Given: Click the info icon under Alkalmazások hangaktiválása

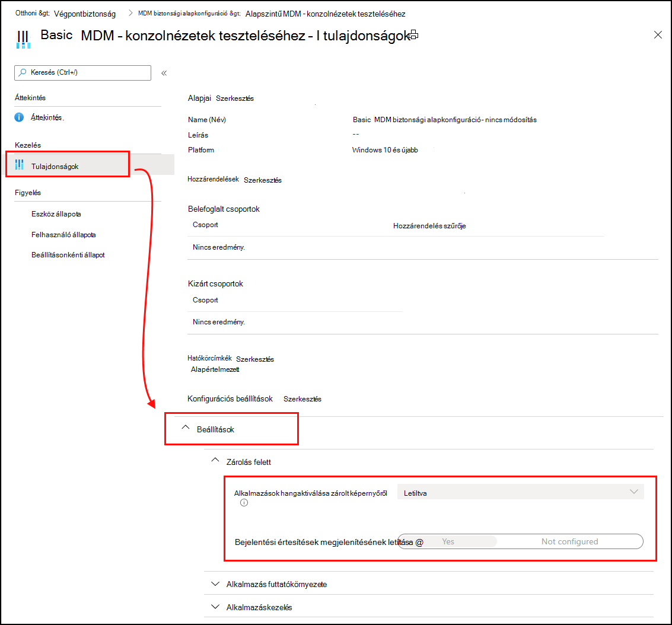Looking at the screenshot, I should (244, 503).
